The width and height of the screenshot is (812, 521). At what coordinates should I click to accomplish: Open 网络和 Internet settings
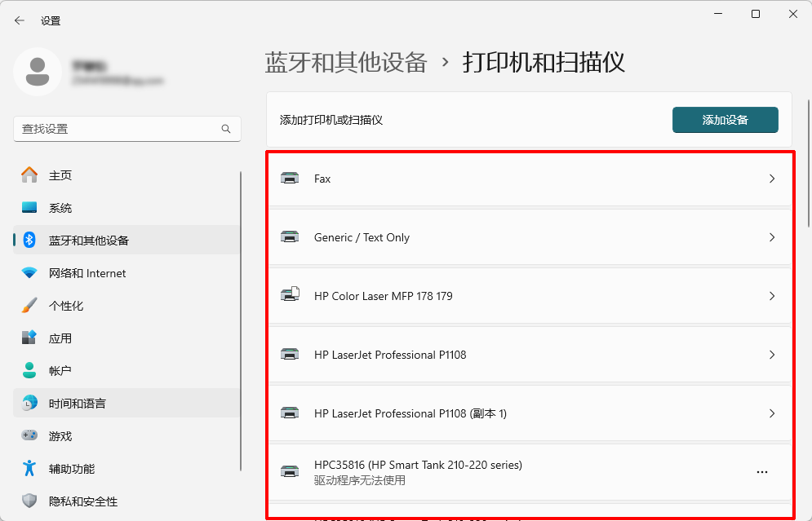126,272
